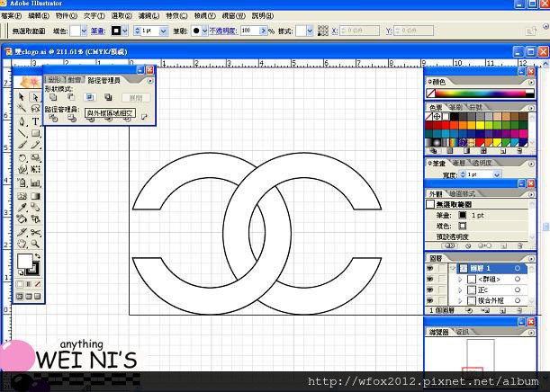Viewport: 550px width, 392px height.
Task: Open brush dropdown in control bar
Action: 204,31
